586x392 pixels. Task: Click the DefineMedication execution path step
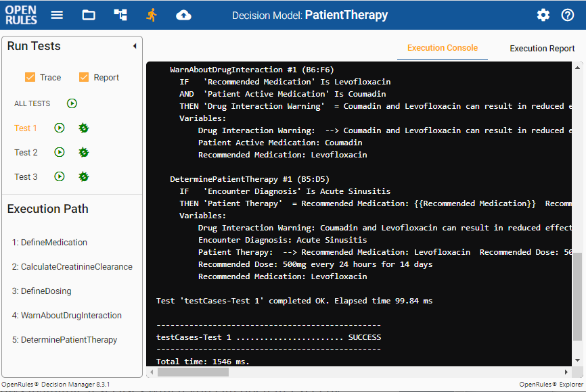click(49, 243)
